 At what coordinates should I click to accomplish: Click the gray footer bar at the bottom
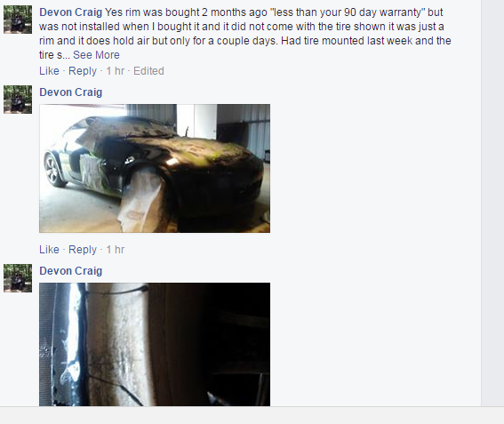(252, 415)
